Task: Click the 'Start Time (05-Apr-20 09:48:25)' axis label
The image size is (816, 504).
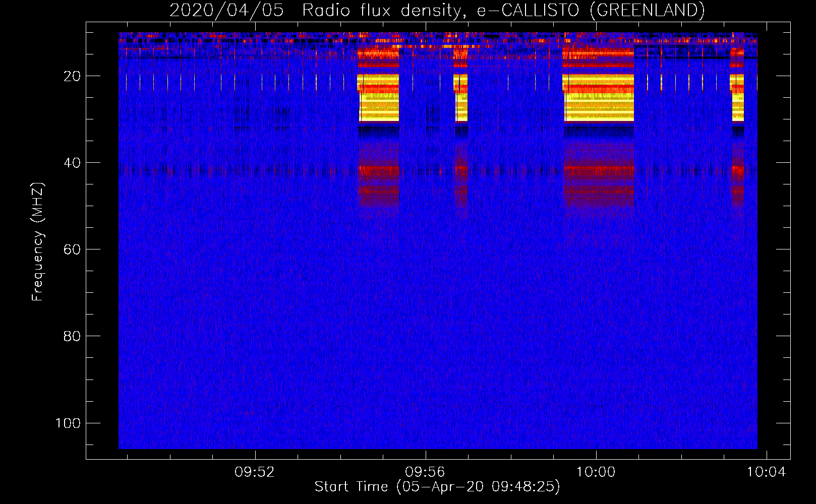Action: pyautogui.click(x=437, y=487)
